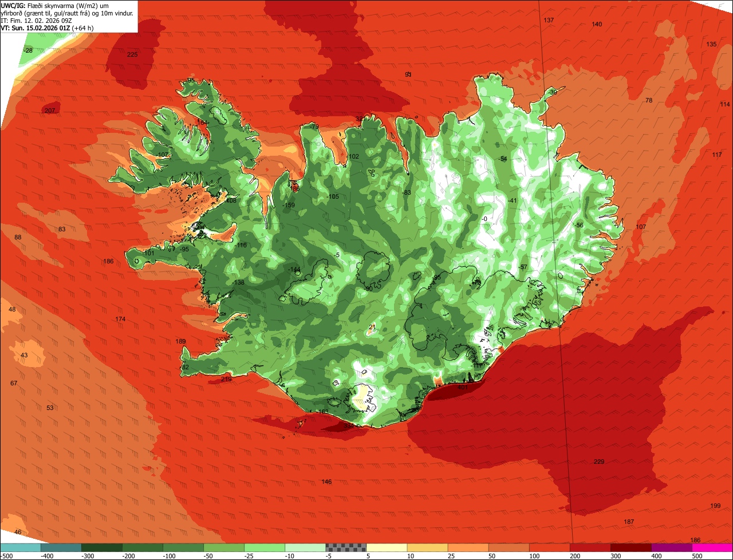Select the pale yellow 5 to 10 swatch
The height and width of the screenshot is (560, 733).
tap(387, 548)
